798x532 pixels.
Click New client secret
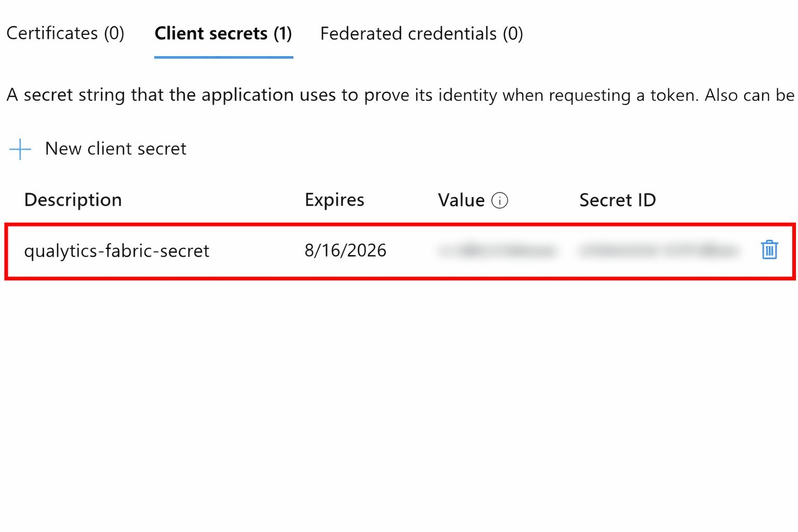click(115, 149)
